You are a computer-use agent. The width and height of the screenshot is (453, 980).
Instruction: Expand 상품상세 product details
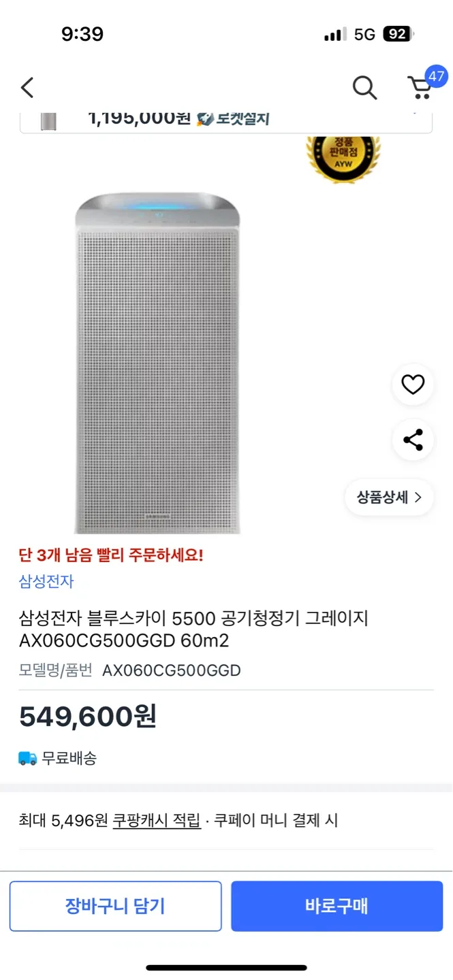pos(390,497)
